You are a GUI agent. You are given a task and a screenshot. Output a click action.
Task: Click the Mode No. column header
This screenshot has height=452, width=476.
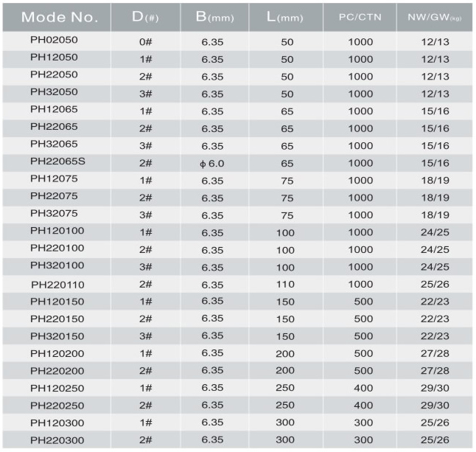click(56, 16)
